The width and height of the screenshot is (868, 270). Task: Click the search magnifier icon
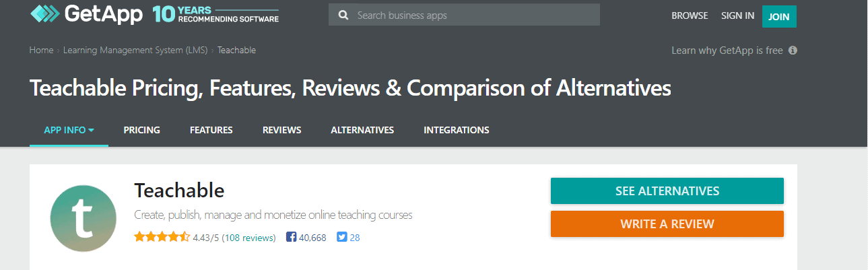pyautogui.click(x=343, y=15)
